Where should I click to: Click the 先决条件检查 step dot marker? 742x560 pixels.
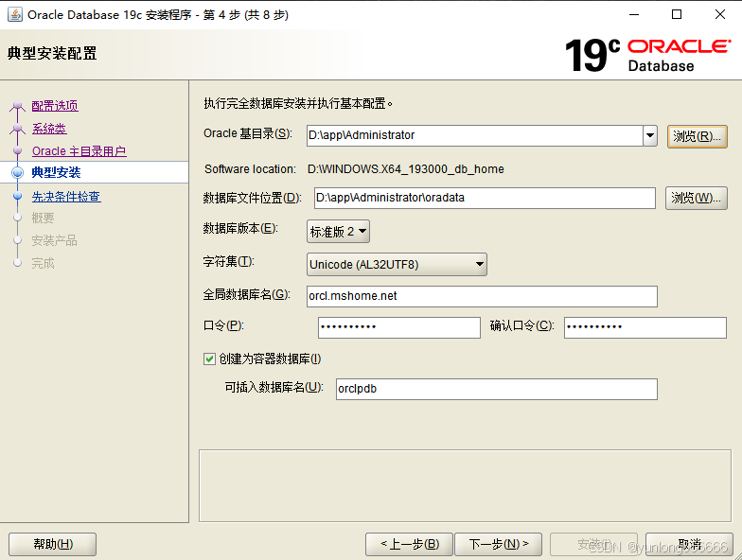(17, 196)
